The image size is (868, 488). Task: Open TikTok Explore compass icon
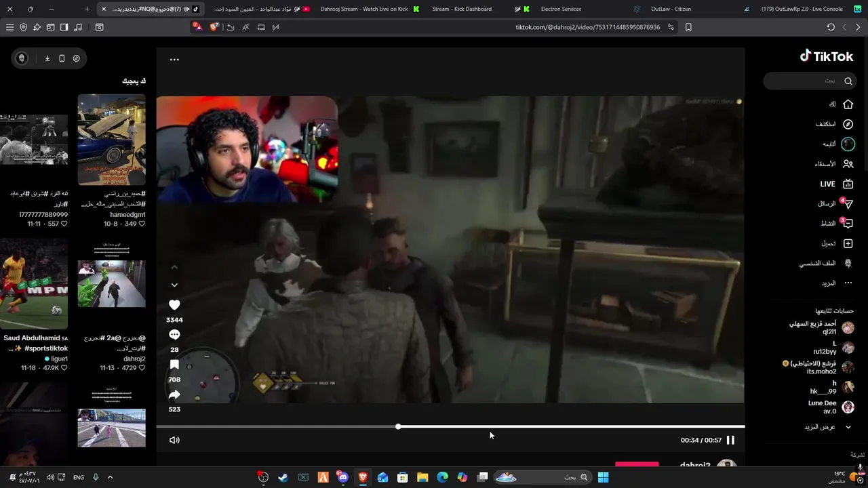[x=848, y=124]
